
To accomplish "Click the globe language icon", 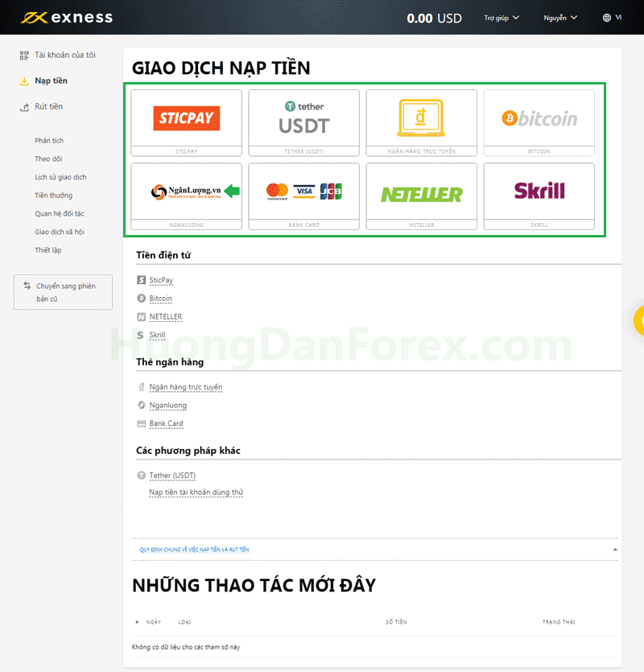I will coord(607,18).
